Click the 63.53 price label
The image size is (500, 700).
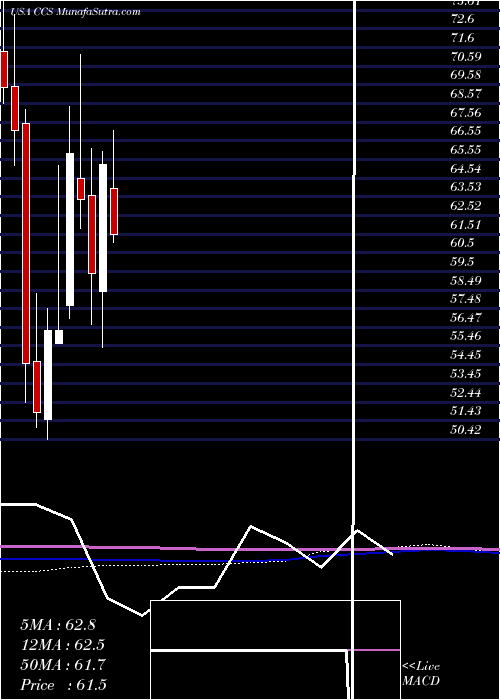pos(466,187)
